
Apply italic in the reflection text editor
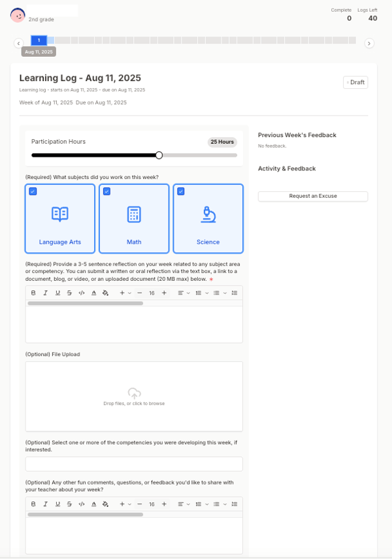(x=46, y=293)
